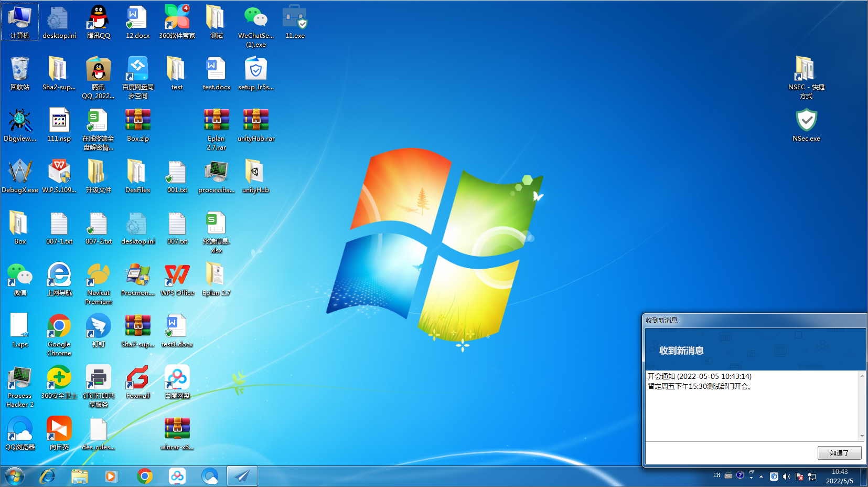Open the Action Center flag icon
Screen dimensions: 868x487
pyautogui.click(x=799, y=477)
